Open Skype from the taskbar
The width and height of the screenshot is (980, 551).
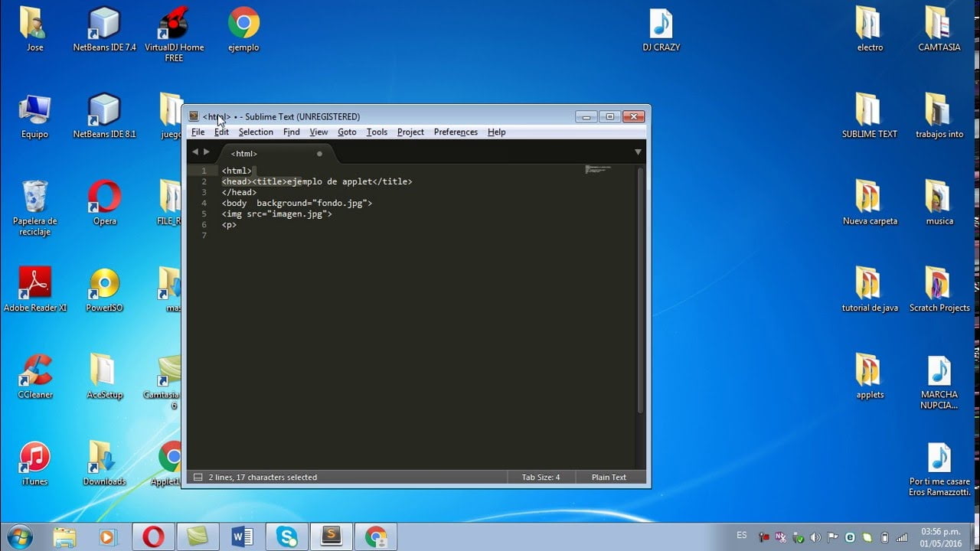286,536
